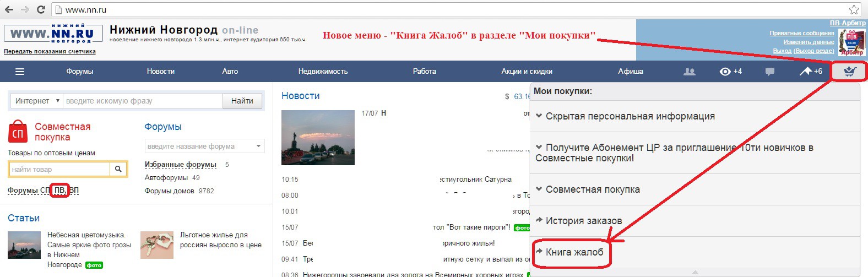This screenshot has height=277, width=868.
Task: Open the Небесная цветомузыка article thumbnail
Action: pos(24,245)
